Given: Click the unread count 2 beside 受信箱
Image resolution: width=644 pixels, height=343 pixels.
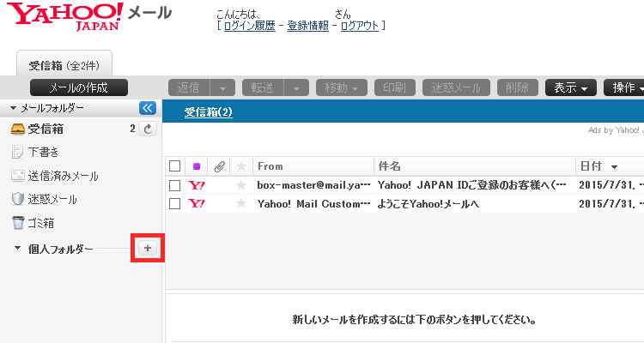Looking at the screenshot, I should (132, 129).
